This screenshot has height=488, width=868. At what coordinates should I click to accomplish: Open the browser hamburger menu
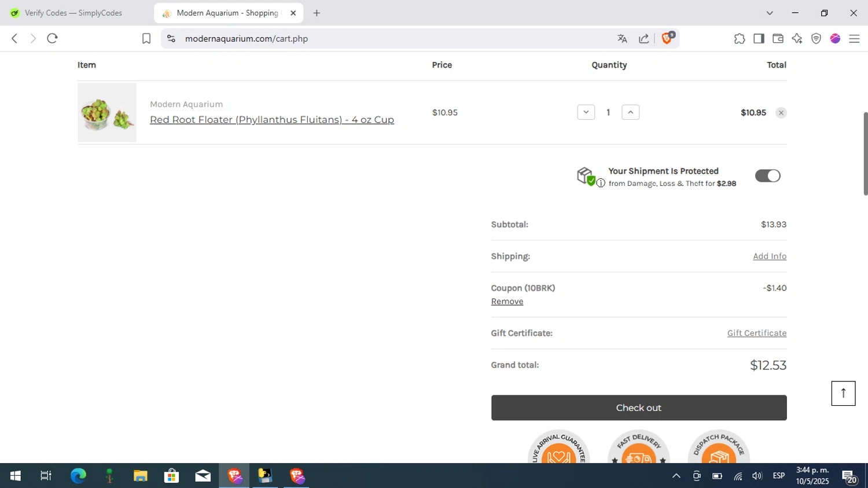coord(854,38)
